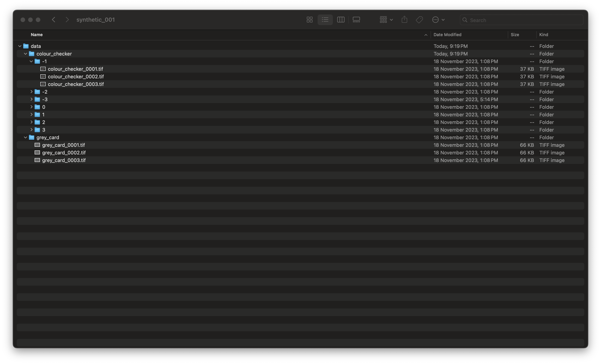The width and height of the screenshot is (601, 364).
Task: Collapse the data folder
Action: tap(20, 46)
